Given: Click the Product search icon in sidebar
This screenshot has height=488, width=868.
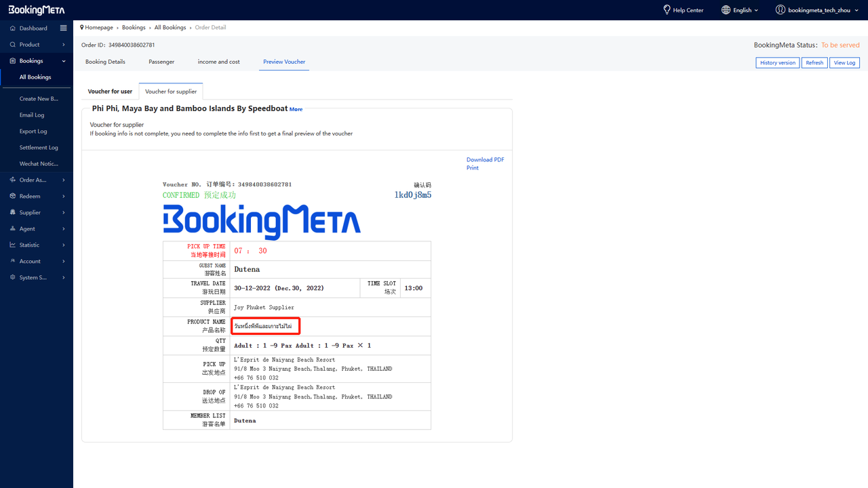Looking at the screenshot, I should click(12, 45).
